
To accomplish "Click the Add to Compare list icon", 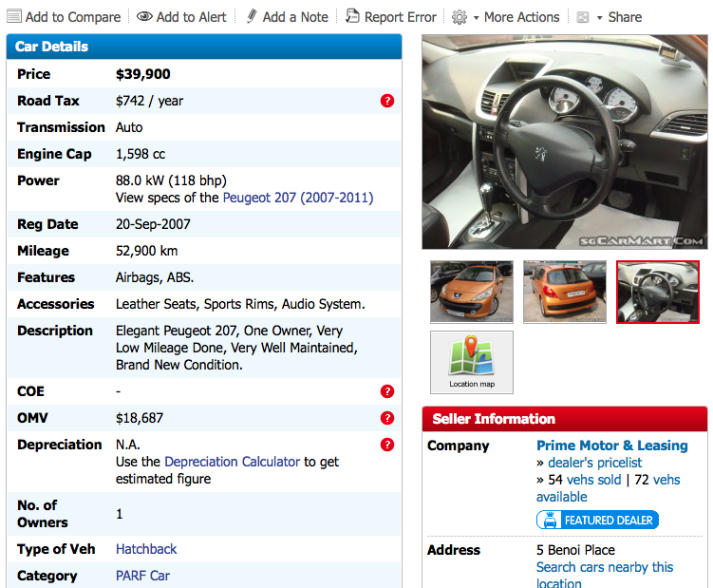I will tap(14, 17).
